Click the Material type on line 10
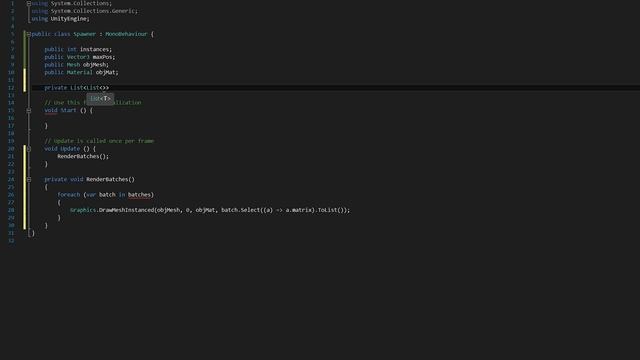The image size is (640, 360). point(80,73)
